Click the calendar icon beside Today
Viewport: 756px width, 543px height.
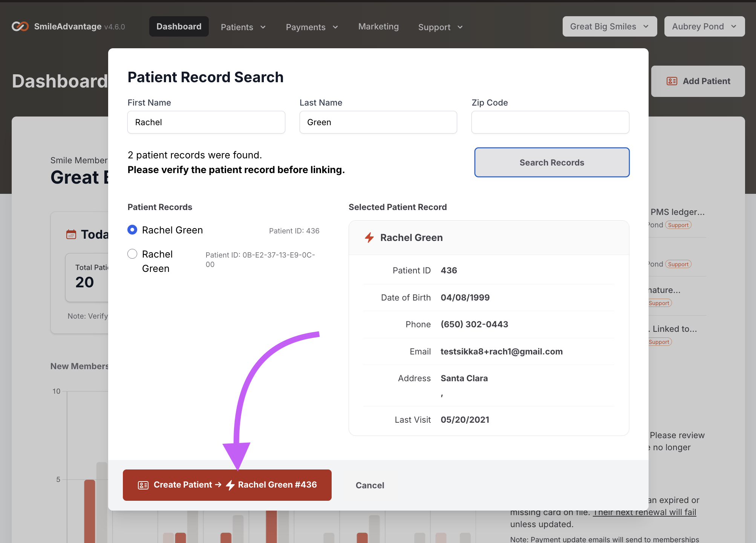pos(71,234)
